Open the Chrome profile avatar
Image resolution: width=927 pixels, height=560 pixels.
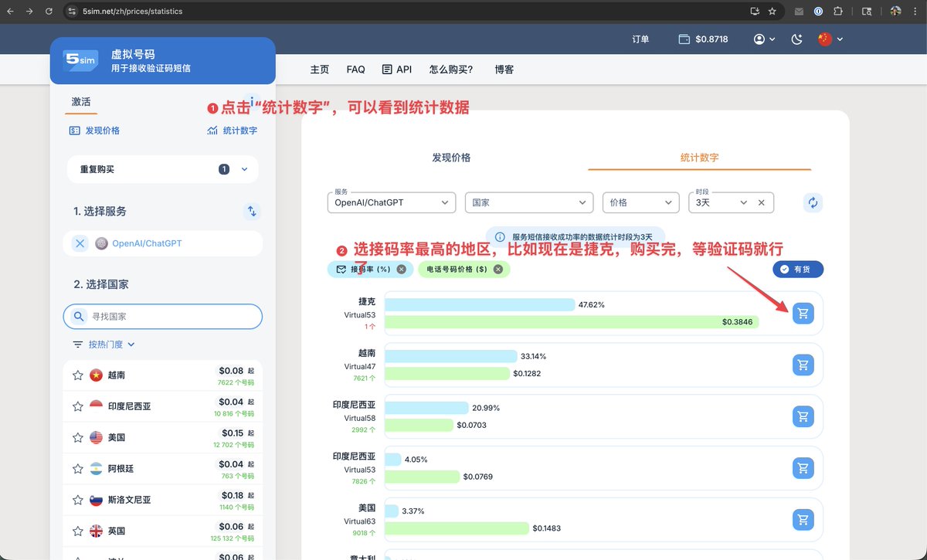coord(895,12)
